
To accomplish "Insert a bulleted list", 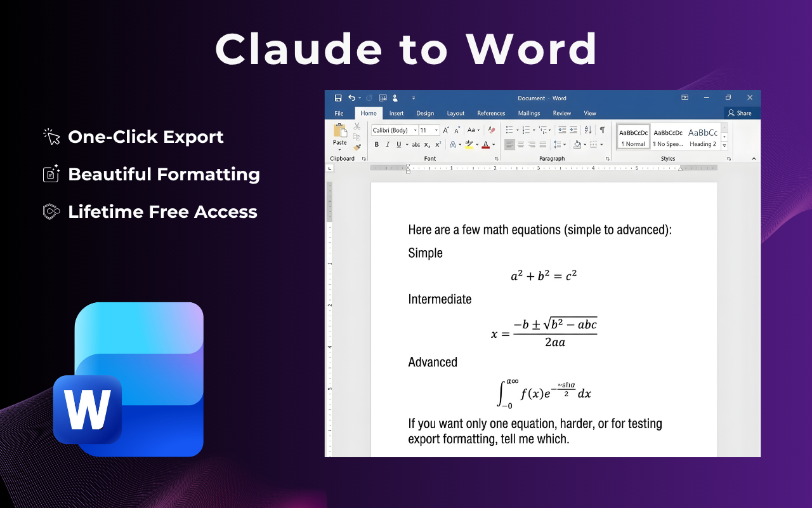I will (x=509, y=130).
